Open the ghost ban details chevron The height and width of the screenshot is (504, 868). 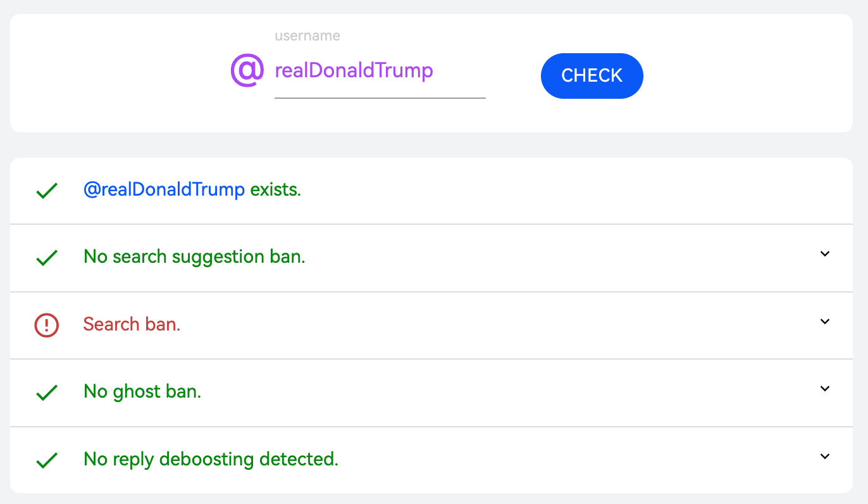(824, 389)
